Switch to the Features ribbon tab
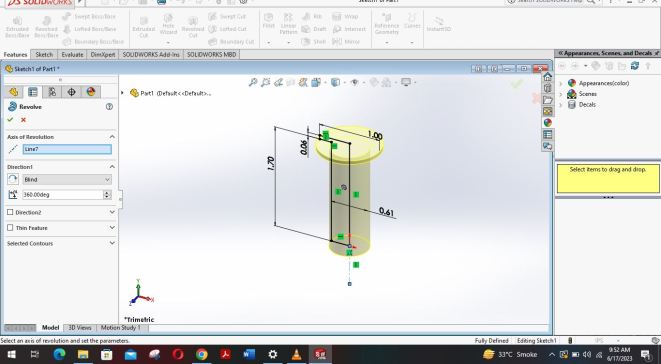Viewport: 661px width, 364px height. pos(16,55)
